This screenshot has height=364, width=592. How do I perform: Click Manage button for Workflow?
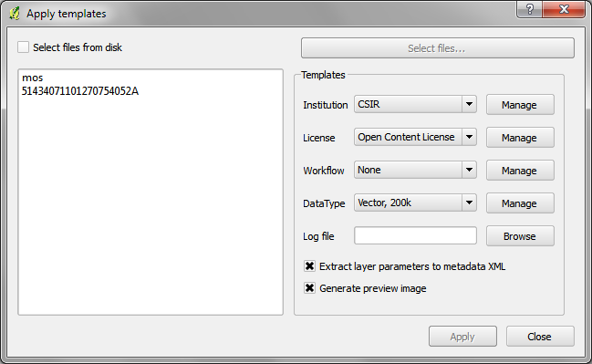[x=520, y=171]
